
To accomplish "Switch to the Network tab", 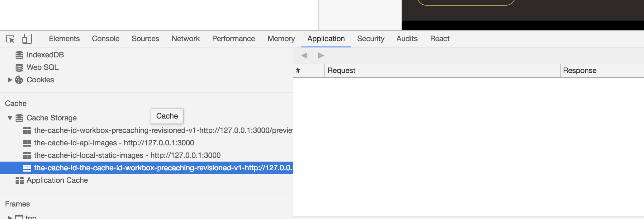I will click(x=185, y=39).
